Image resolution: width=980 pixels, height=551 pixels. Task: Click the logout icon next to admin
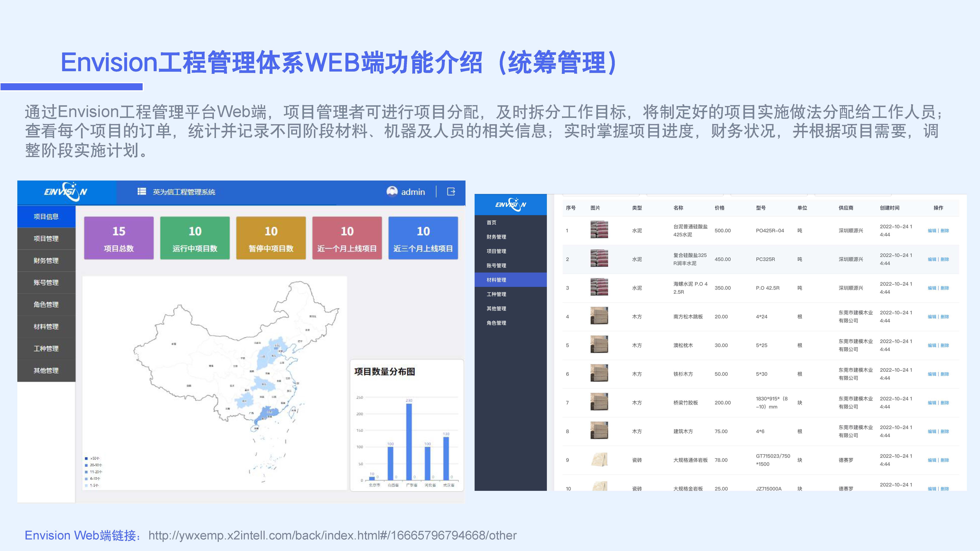tap(451, 192)
